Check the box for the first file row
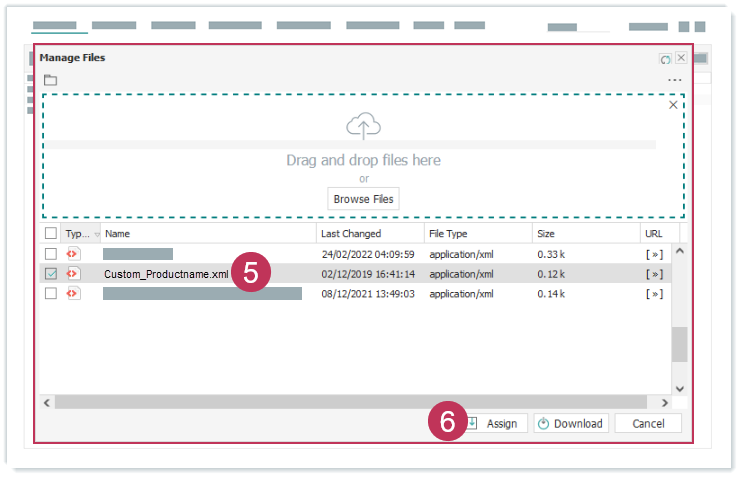Screen dimensions: 741x478 51,254
